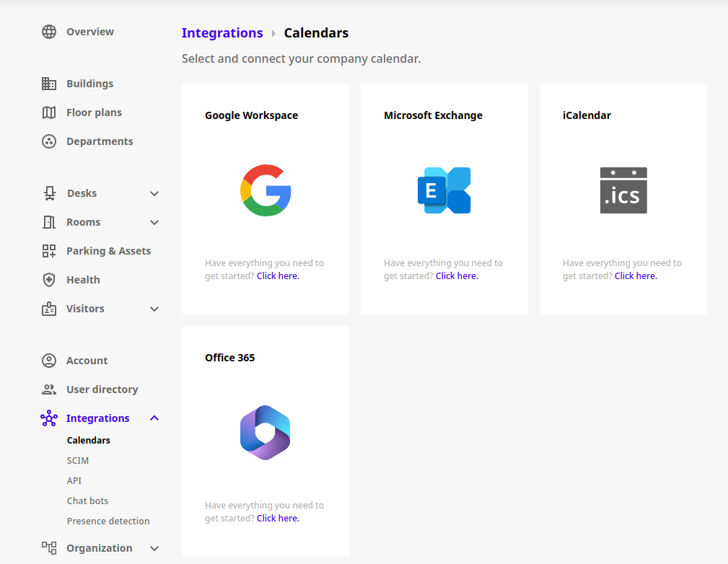Select the Office 365 logo
The width and height of the screenshot is (728, 564).
point(265,433)
